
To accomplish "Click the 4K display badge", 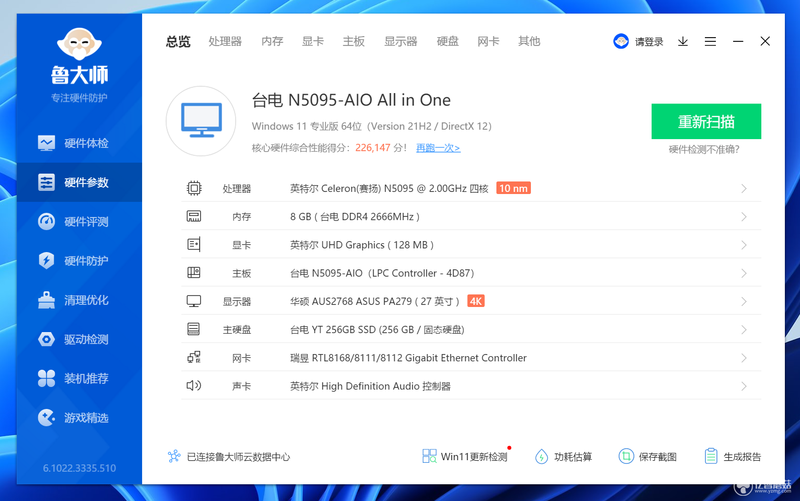I will click(476, 301).
